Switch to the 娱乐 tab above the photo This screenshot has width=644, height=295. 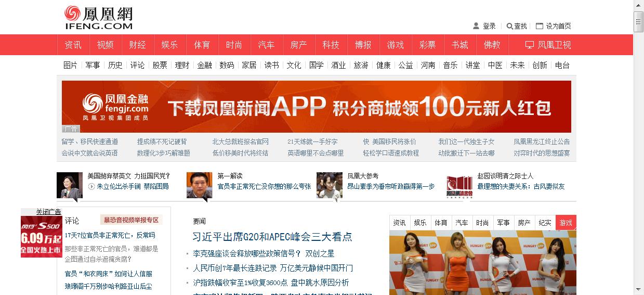pos(420,223)
